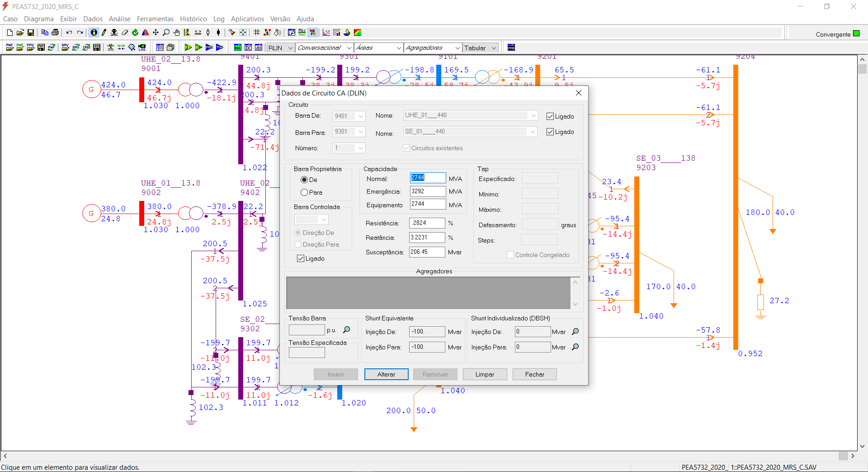Click the diagram vertical scrollbar down arrow

(x=863, y=446)
